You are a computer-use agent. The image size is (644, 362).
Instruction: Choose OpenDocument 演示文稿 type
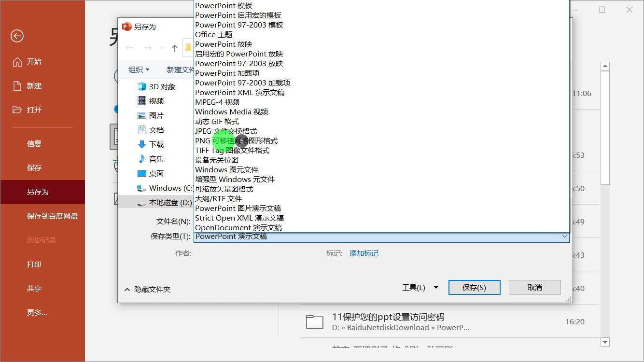tap(381, 228)
